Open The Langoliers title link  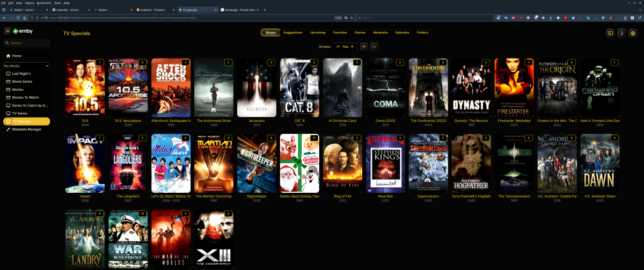(x=128, y=196)
